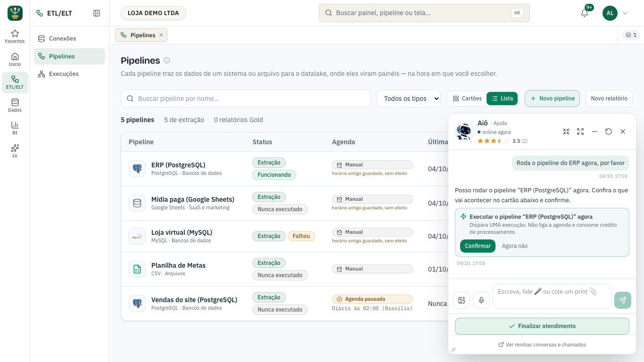Click Novo relatório button
The height and width of the screenshot is (362, 644).
point(609,99)
